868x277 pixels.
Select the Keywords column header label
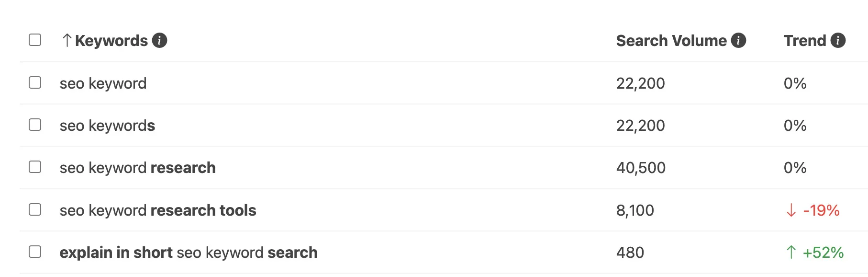pos(112,40)
